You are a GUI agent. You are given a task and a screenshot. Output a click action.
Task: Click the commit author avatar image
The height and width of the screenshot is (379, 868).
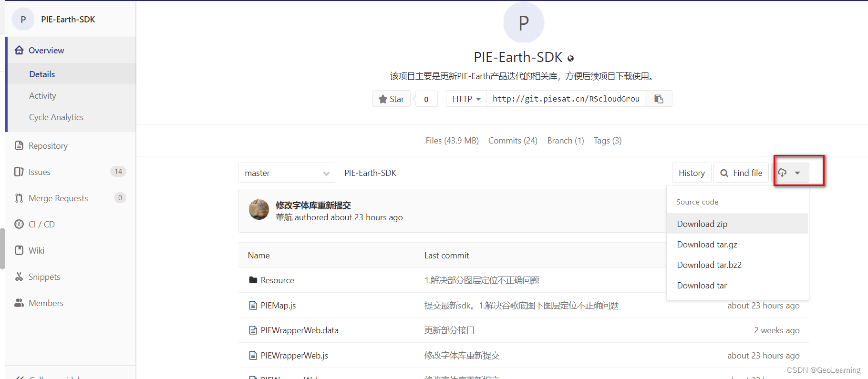coord(259,209)
